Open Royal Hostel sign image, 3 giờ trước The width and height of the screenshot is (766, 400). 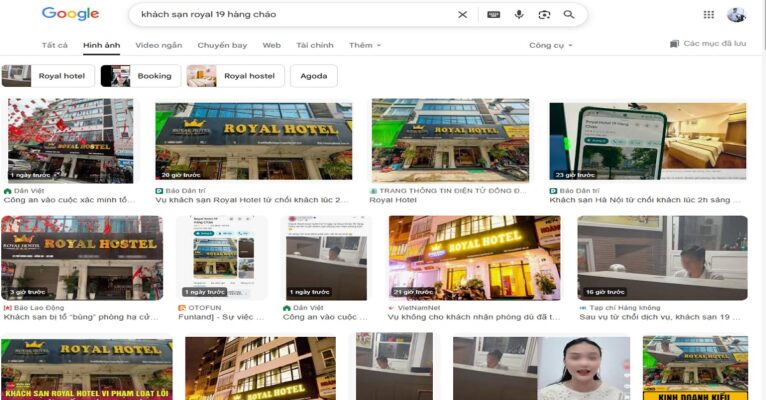click(82, 258)
